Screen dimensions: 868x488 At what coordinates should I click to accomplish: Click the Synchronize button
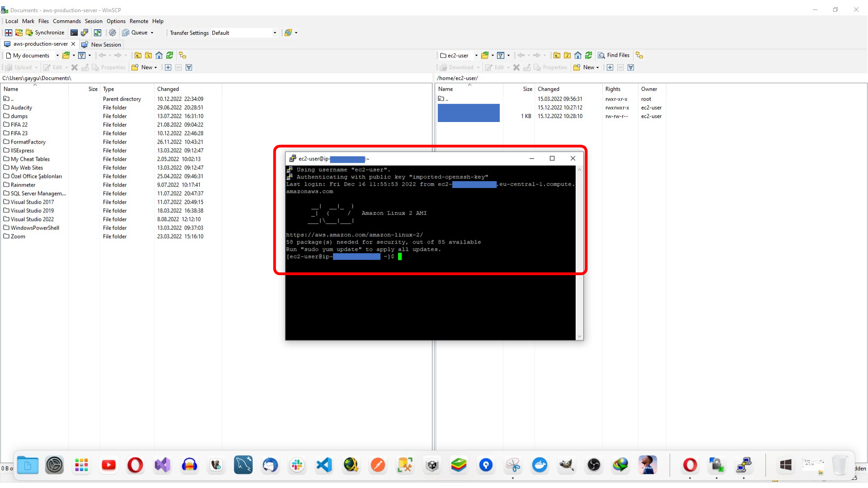pos(45,33)
